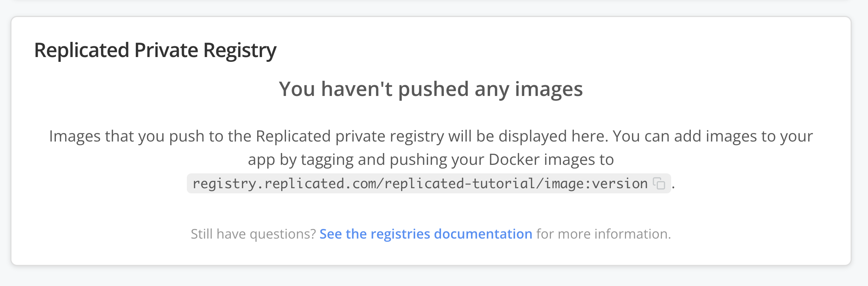This screenshot has height=286, width=868.
Task: Follow the 'See the registries documentation' hyperlink
Action: tap(426, 234)
